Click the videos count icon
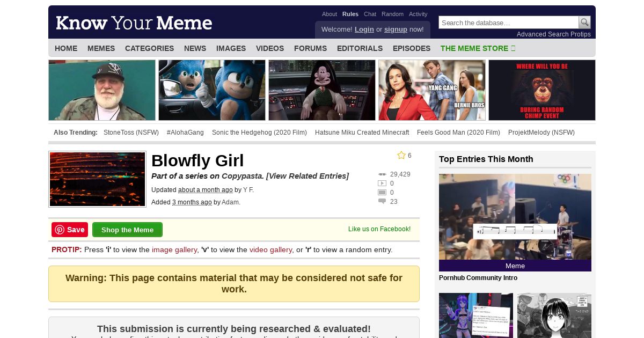Image resolution: width=644 pixels, height=338 pixels. (x=382, y=183)
